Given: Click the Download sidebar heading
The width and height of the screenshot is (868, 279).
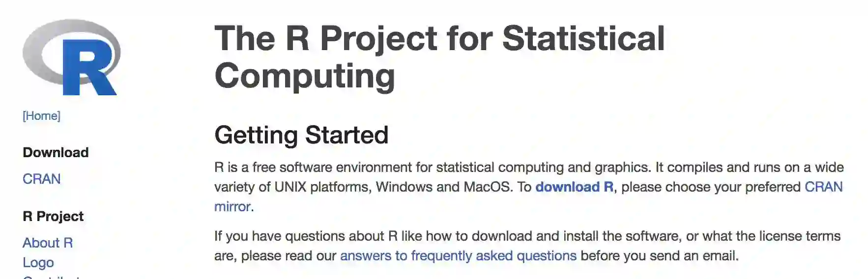Looking at the screenshot, I should (56, 152).
